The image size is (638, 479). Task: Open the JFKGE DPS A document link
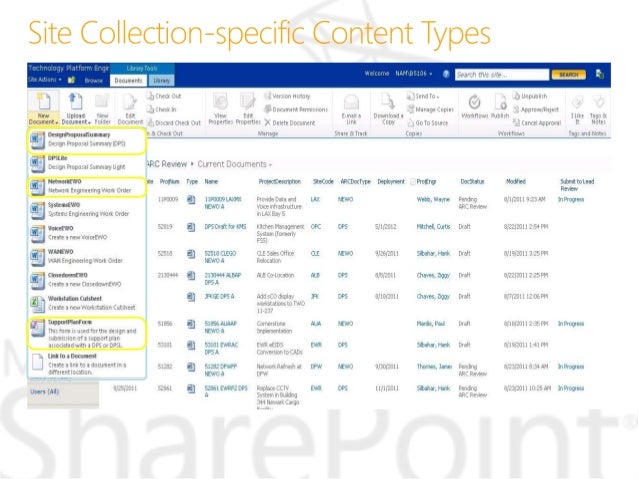click(219, 296)
